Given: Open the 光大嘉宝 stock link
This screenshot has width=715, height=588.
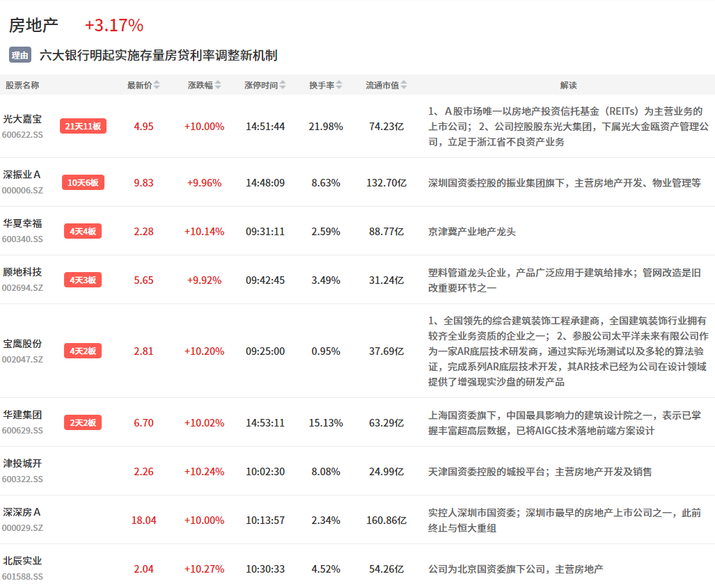Looking at the screenshot, I should (22, 119).
